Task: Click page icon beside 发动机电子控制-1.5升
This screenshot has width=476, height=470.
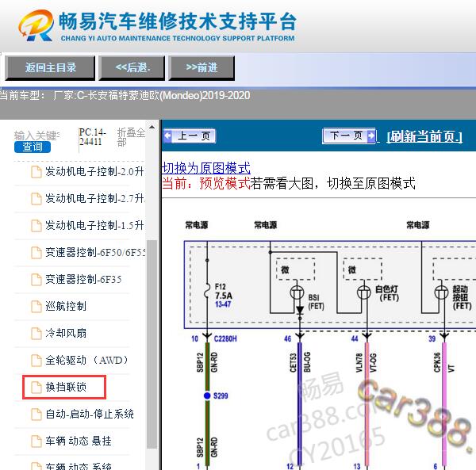Action: (x=36, y=226)
